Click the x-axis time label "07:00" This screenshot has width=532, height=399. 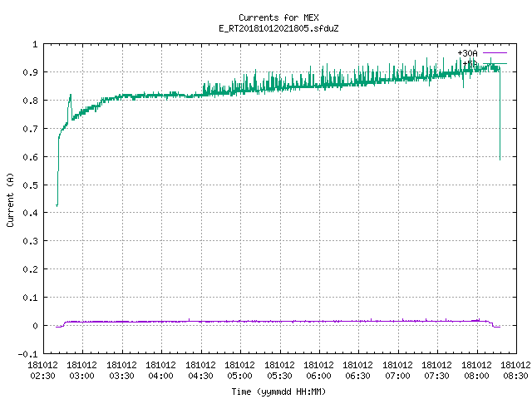397,376
